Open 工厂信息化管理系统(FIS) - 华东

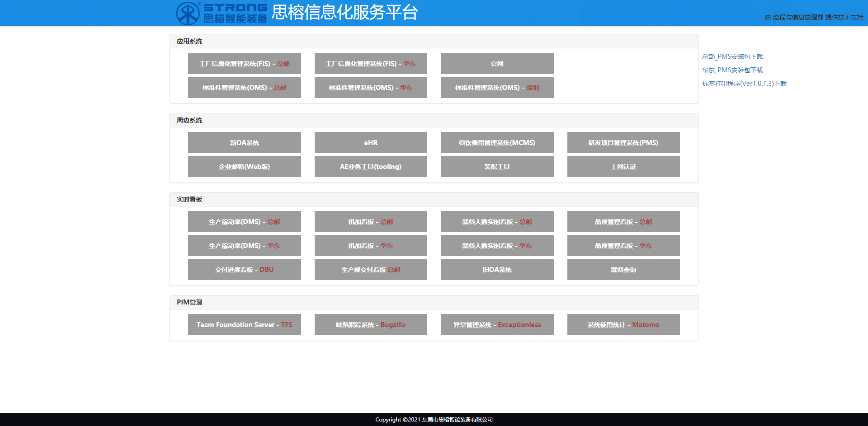point(371,64)
